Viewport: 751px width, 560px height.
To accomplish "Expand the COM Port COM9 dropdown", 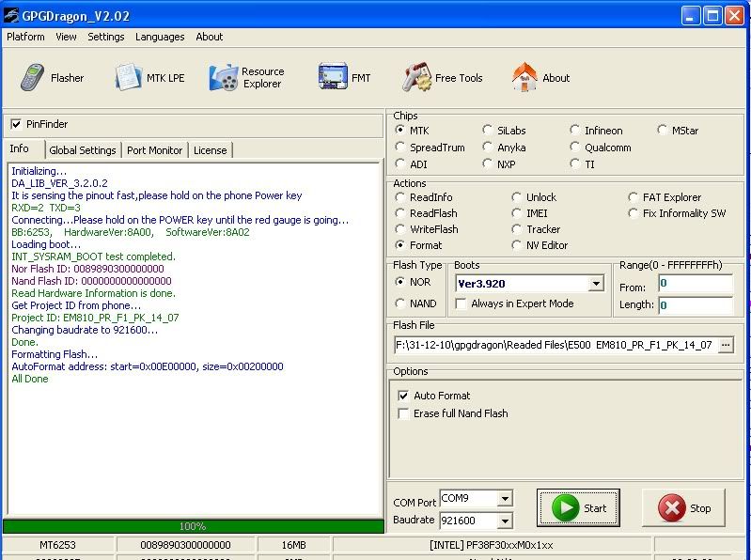I will pyautogui.click(x=505, y=499).
